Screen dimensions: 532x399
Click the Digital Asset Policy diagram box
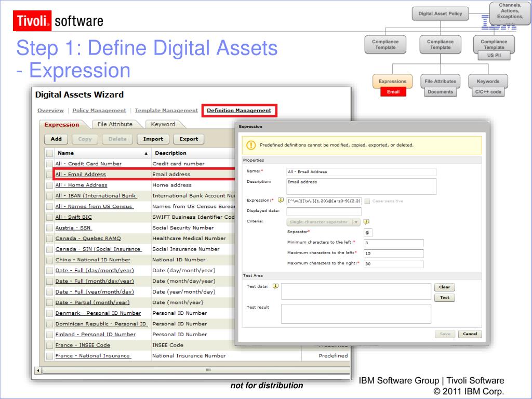441,14
